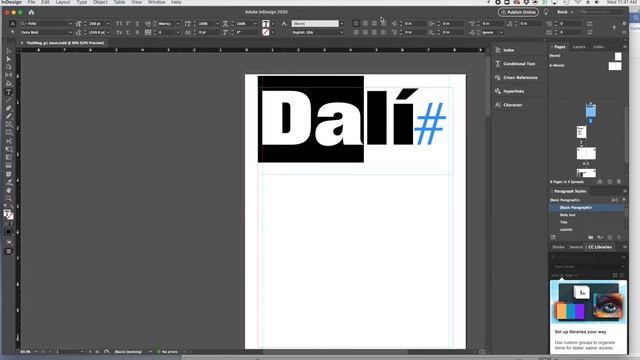The width and height of the screenshot is (640, 360).
Task: Toggle Superscript formatting
Action: point(128,24)
